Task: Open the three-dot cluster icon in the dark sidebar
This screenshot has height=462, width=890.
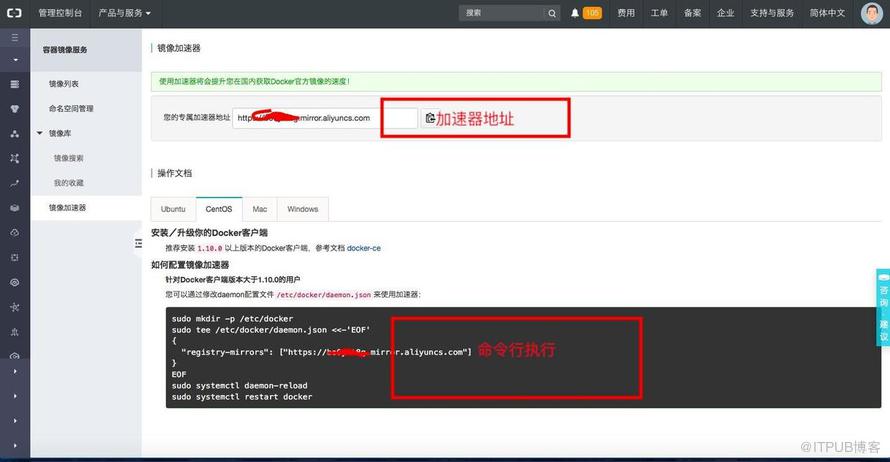Action: point(15,134)
